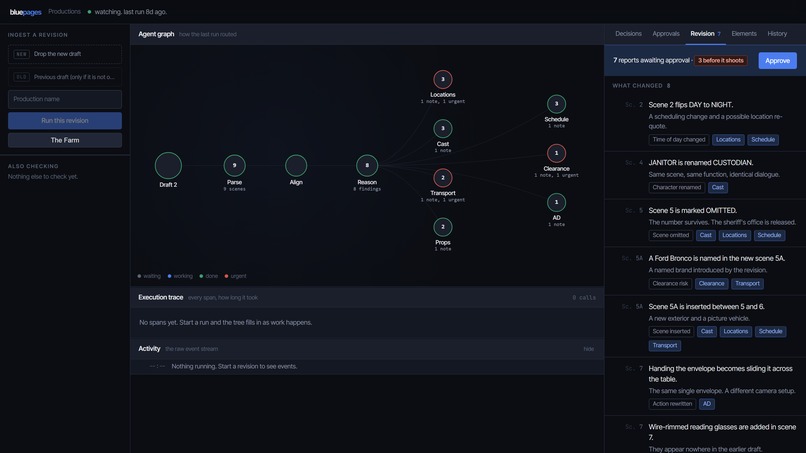Click the 'Clearance risk' tag
Viewport: 806px width, 453px height.
click(670, 284)
